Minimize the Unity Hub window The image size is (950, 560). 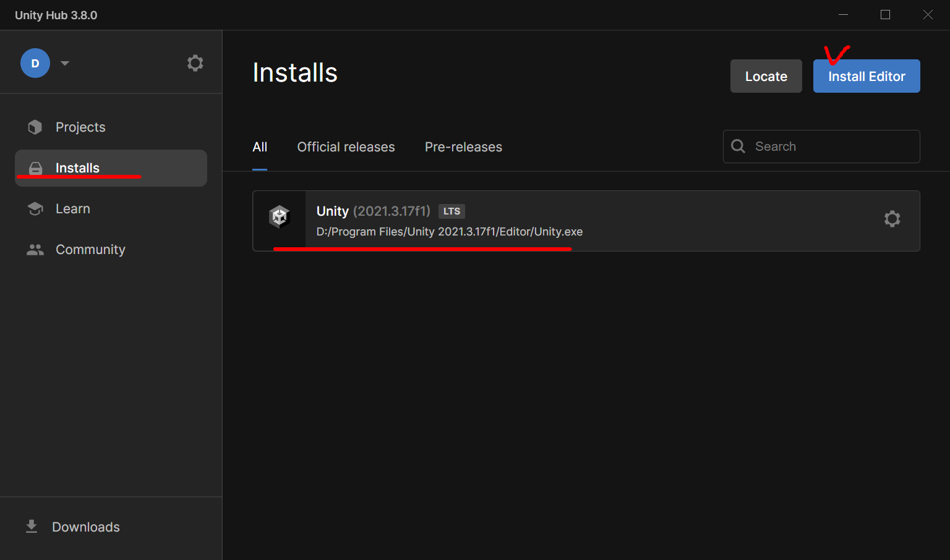click(x=843, y=15)
